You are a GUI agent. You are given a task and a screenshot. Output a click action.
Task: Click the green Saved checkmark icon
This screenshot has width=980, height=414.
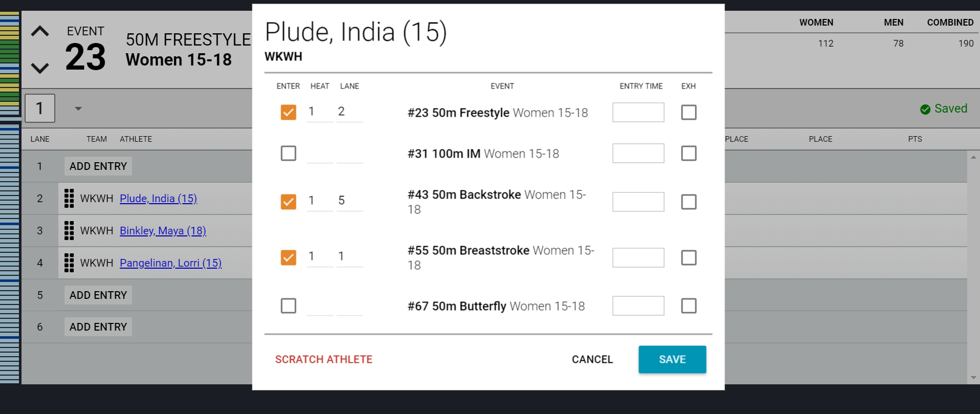click(925, 109)
